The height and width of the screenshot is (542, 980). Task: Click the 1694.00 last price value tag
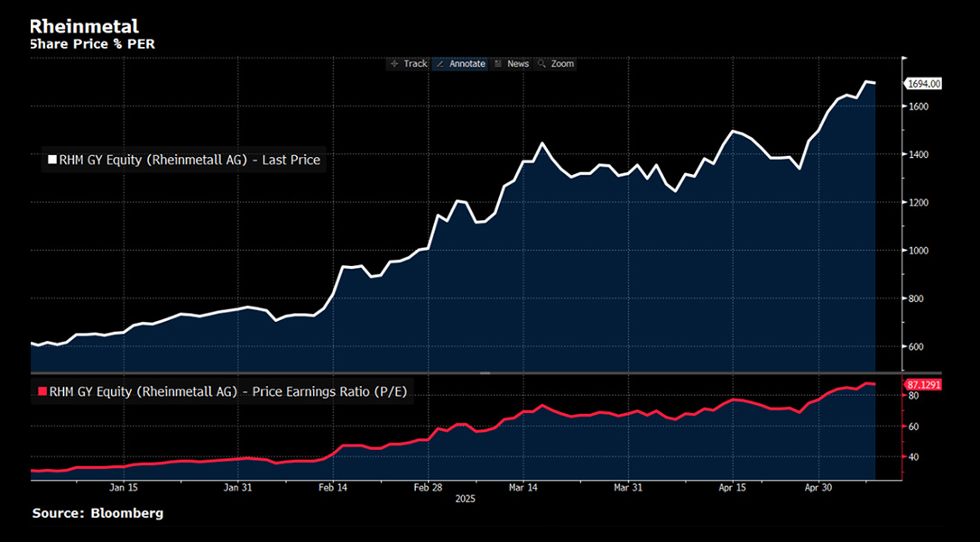click(x=923, y=84)
